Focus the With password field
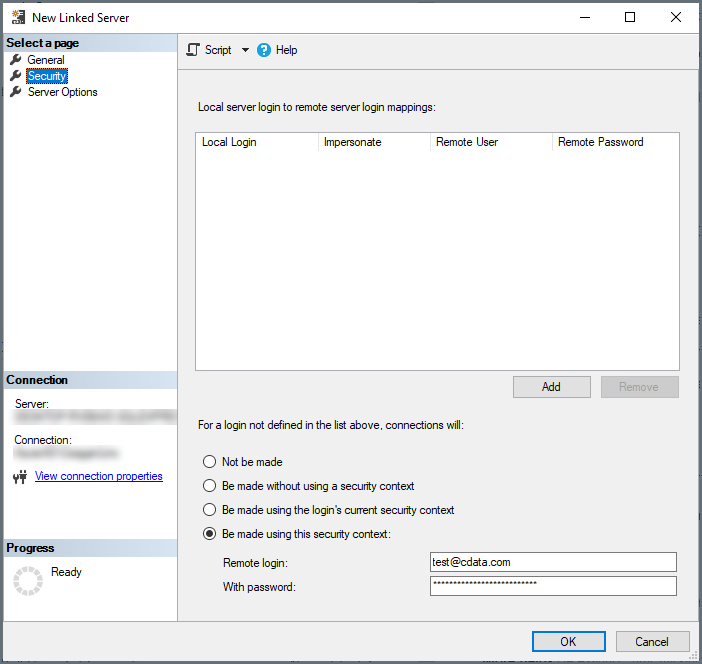 click(553, 586)
